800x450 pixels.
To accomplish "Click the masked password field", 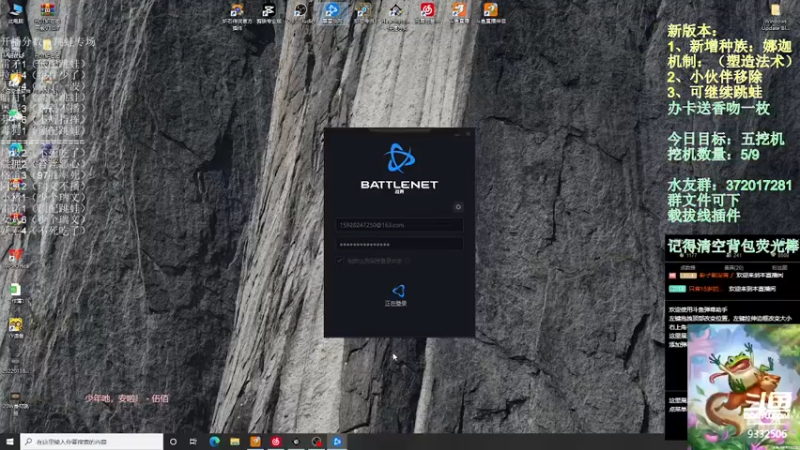I will [399, 244].
